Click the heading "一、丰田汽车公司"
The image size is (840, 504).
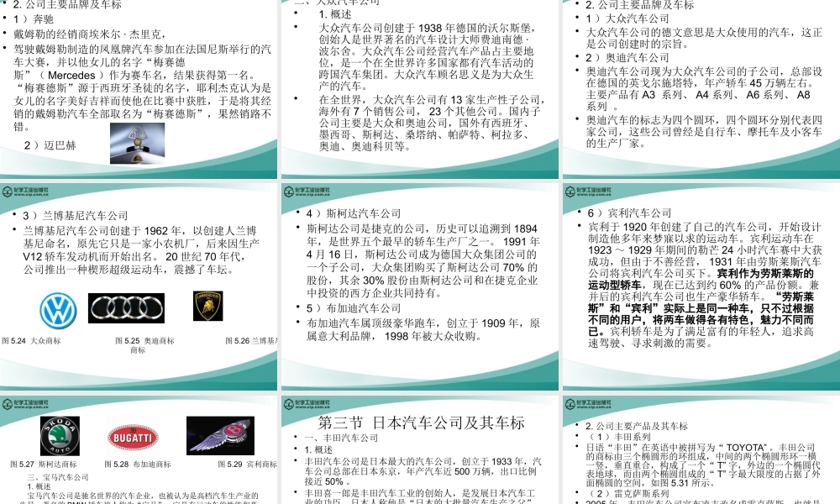click(x=341, y=438)
